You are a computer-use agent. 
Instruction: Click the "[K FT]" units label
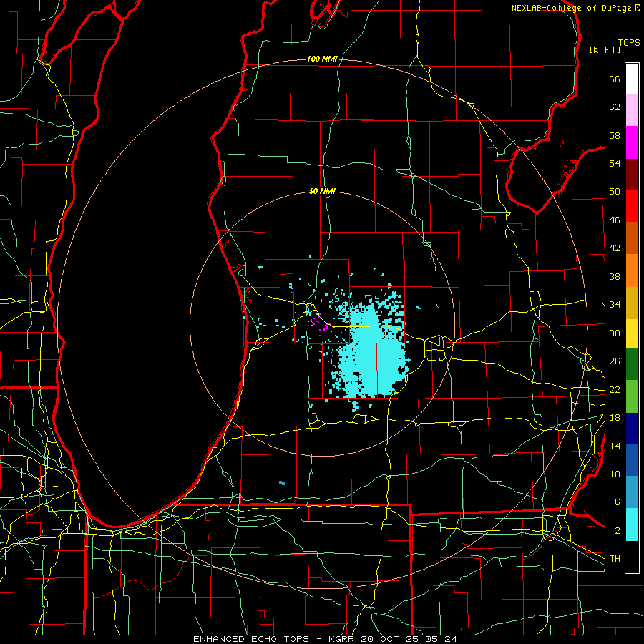[x=605, y=49]
